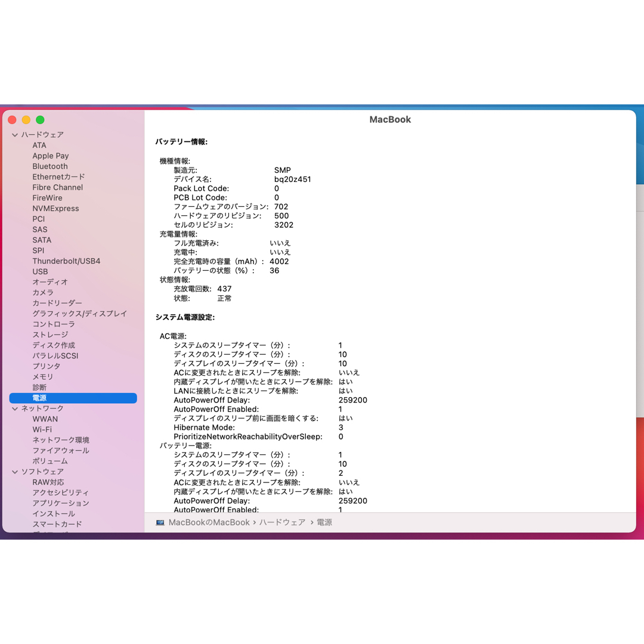Close the window with the red button

coord(13,120)
